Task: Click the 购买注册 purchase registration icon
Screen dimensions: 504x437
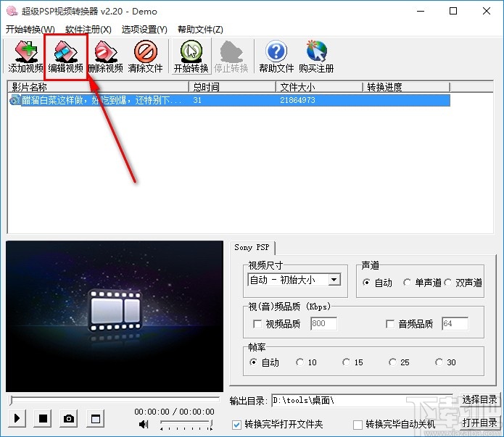Action: tap(316, 57)
